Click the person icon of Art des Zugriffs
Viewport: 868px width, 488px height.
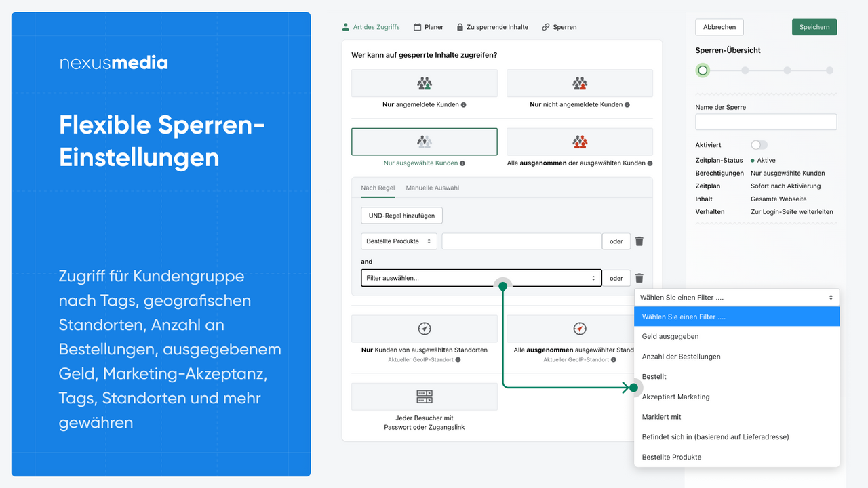(345, 27)
